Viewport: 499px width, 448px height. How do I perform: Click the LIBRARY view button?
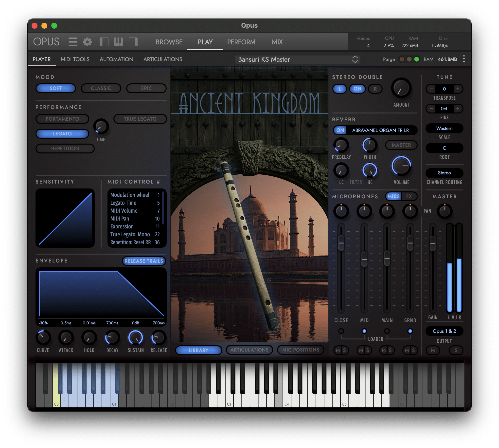click(x=198, y=350)
